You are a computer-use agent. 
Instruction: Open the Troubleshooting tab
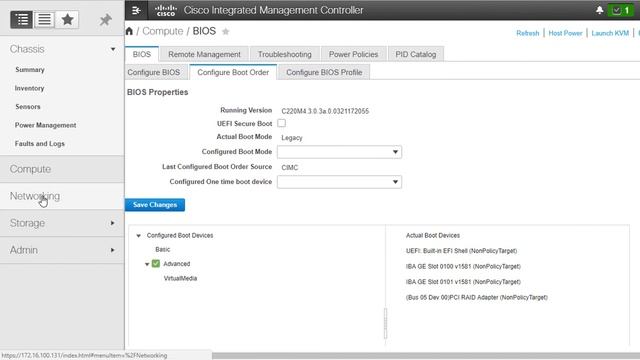tap(284, 54)
